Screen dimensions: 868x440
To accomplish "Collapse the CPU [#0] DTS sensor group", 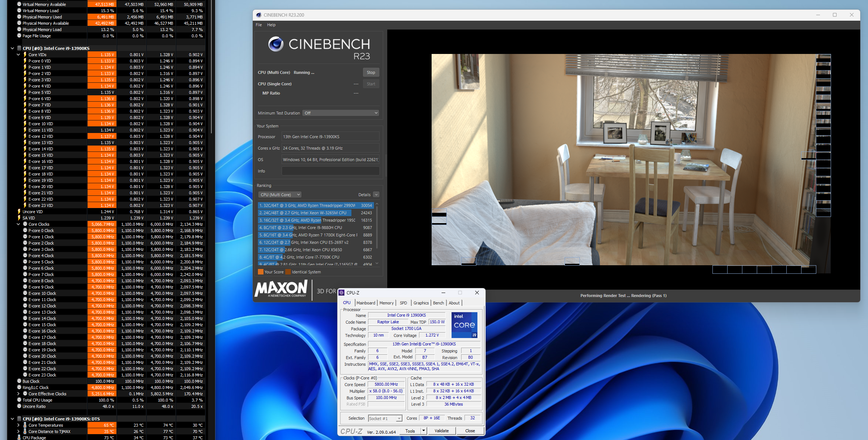I will tap(12, 419).
